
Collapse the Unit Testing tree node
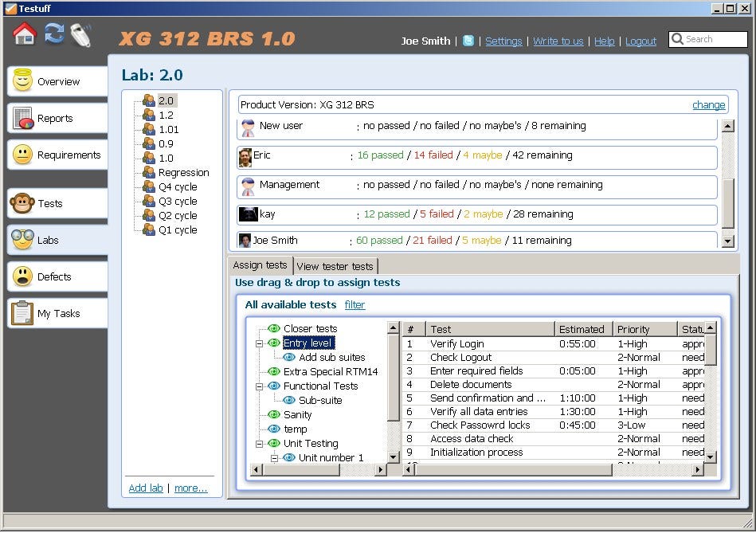tap(260, 444)
